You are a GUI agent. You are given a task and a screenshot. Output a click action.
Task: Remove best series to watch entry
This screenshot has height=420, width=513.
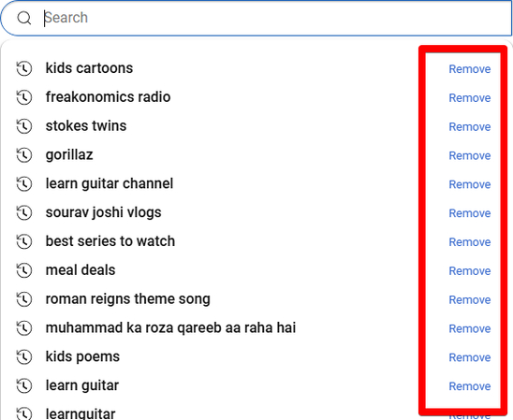(x=470, y=242)
